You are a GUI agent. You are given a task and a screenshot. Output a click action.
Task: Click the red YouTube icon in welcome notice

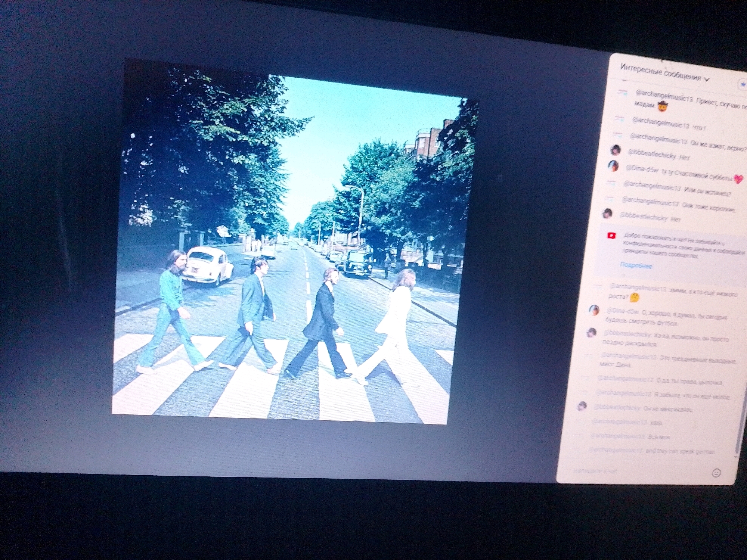[x=611, y=235]
